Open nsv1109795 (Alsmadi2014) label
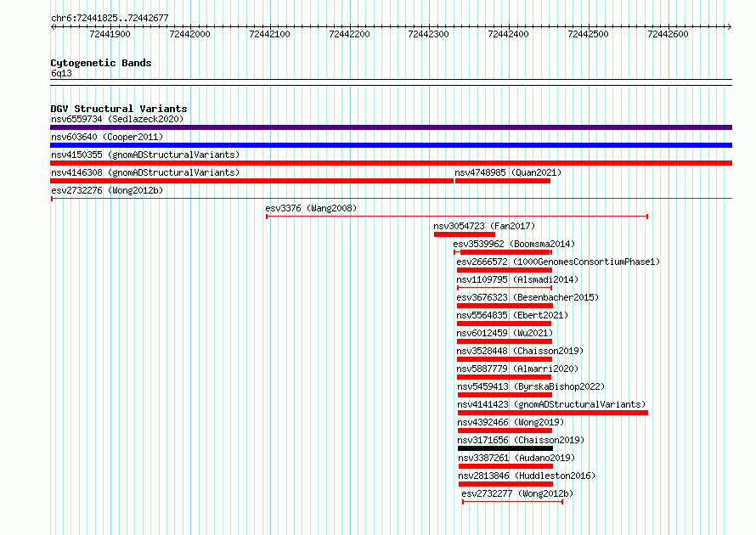 pyautogui.click(x=517, y=279)
